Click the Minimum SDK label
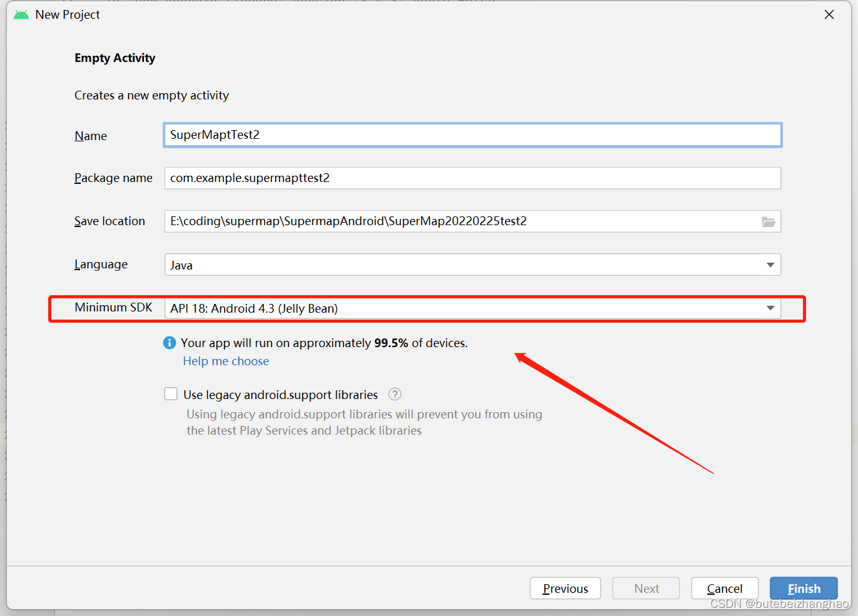This screenshot has height=616, width=858. 114,307
